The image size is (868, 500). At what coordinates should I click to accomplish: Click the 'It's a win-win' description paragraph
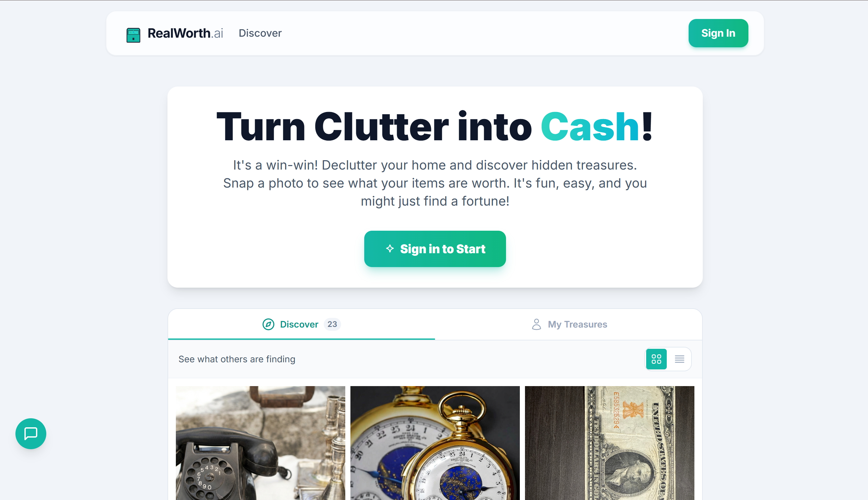pyautogui.click(x=435, y=183)
